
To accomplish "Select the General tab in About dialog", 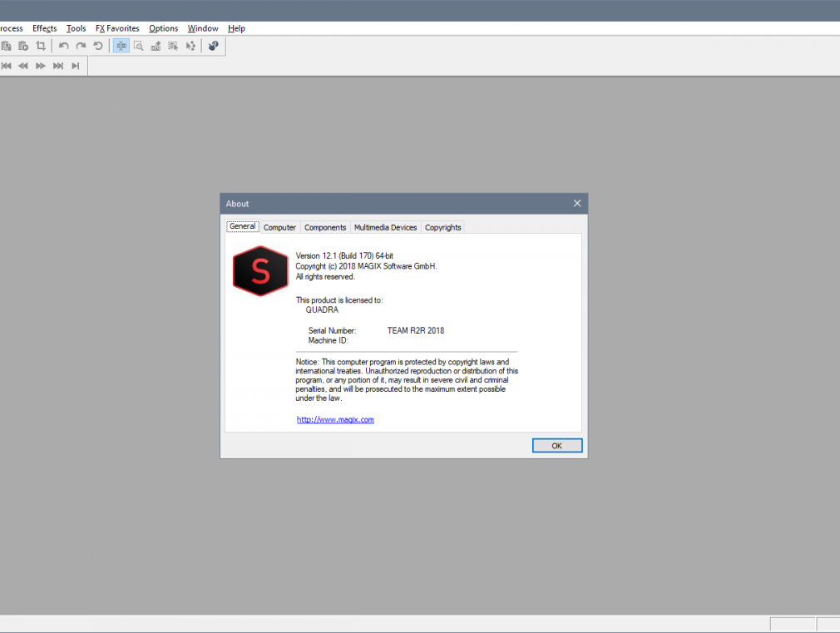I will [243, 227].
